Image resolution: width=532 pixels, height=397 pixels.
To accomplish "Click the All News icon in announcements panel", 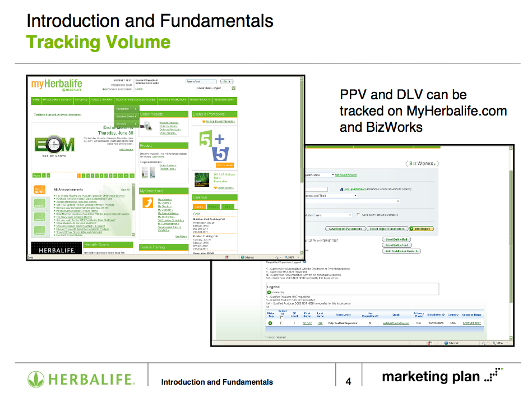I will [40, 190].
